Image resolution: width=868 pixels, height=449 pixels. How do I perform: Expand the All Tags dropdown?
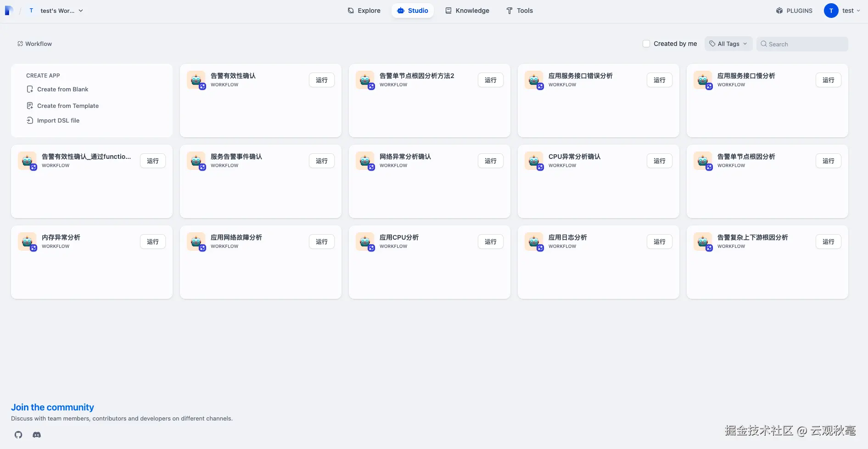point(728,44)
